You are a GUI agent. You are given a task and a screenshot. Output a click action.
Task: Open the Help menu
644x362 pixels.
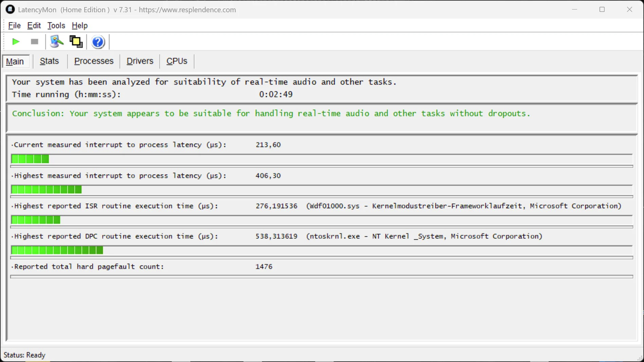coord(79,25)
